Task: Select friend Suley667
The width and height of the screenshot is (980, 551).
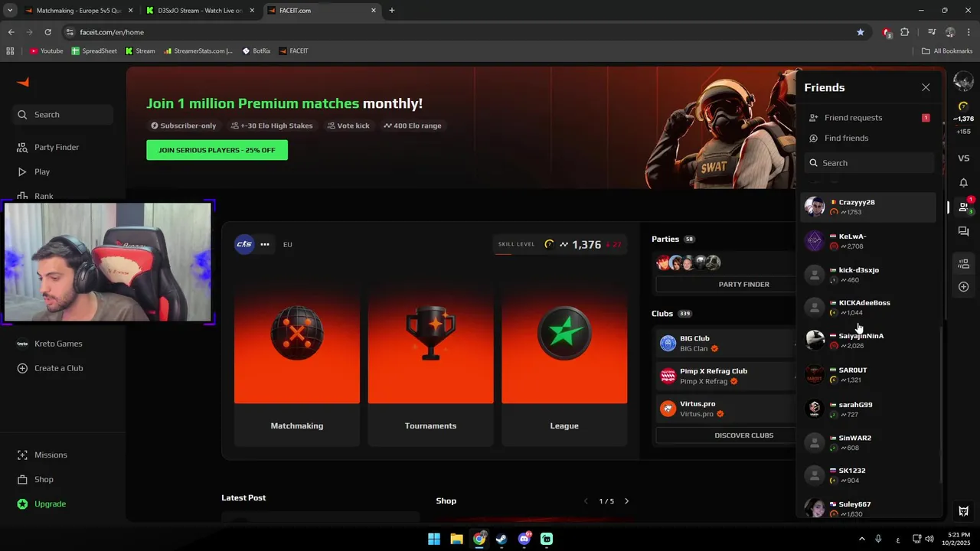Action: click(x=868, y=509)
